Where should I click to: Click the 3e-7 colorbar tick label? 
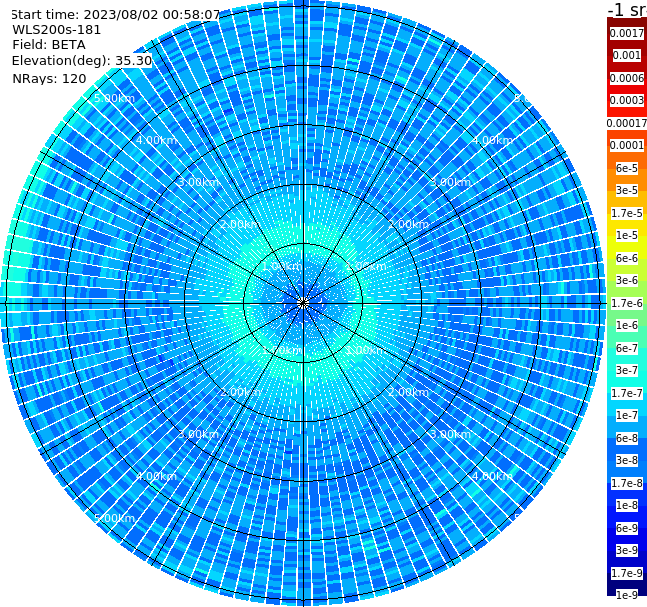tap(627, 370)
